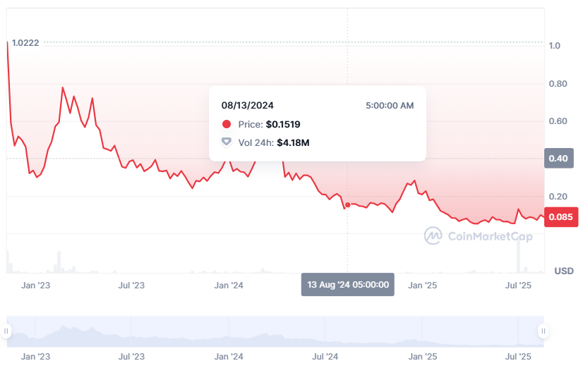The image size is (588, 368).
Task: Click the Vol 24h icon in tooltip
Action: tap(226, 142)
